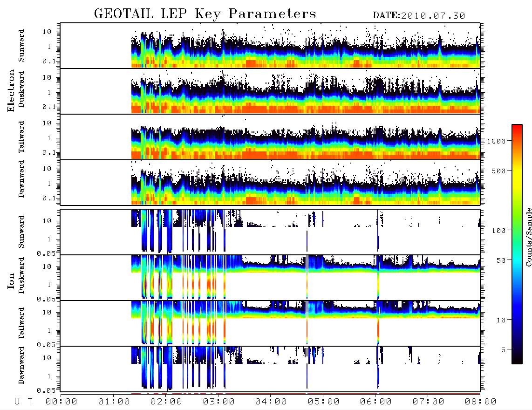
Task: Click the '1000' colorbar tick label
Action: tap(497, 141)
